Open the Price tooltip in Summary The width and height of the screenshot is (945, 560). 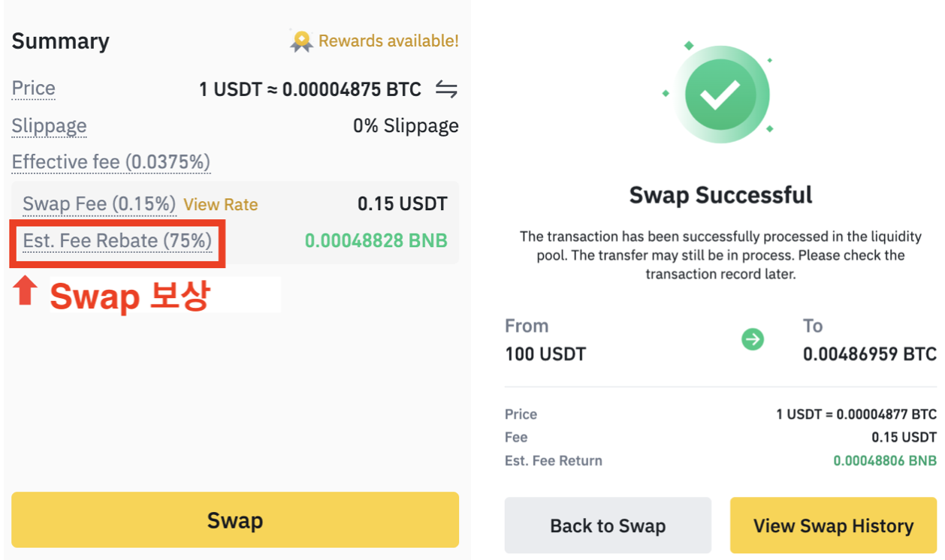click(33, 88)
